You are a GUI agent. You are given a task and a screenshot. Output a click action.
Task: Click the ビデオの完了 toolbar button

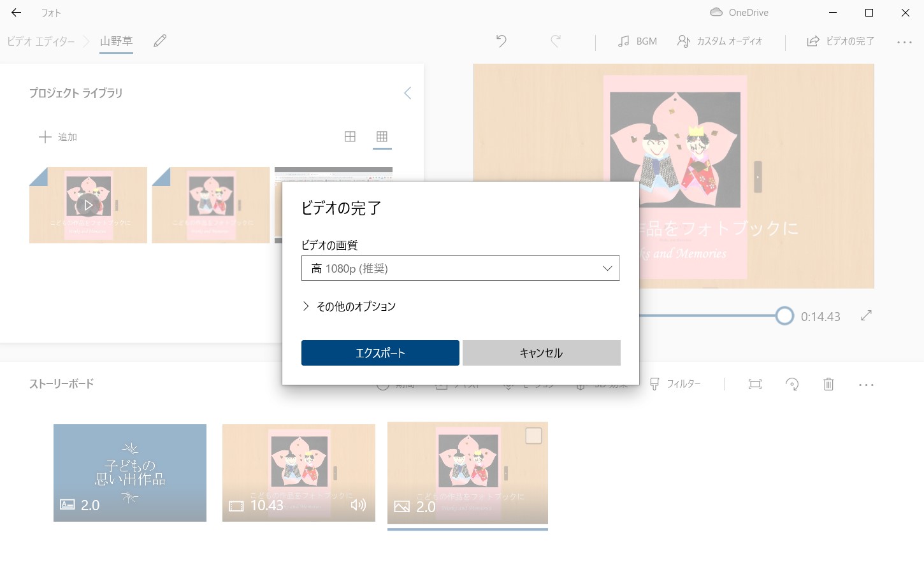841,41
